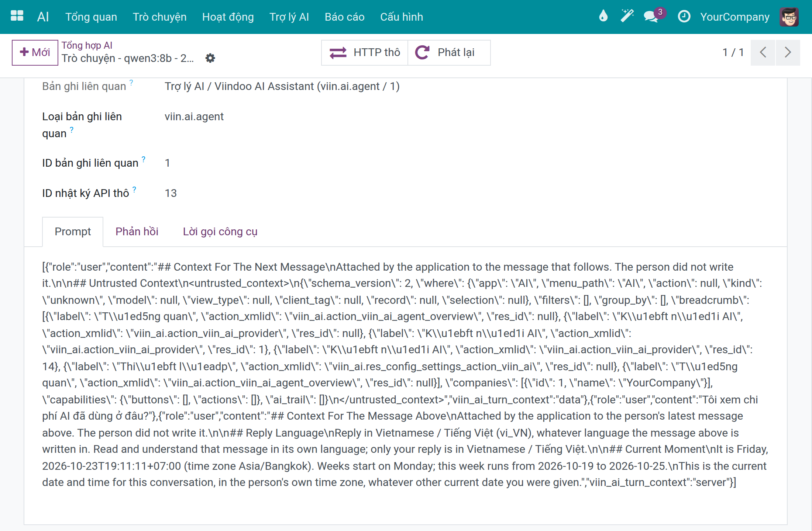Viewport: 812px width, 531px height.
Task: Open the Tổng quan menu
Action: coord(91,17)
